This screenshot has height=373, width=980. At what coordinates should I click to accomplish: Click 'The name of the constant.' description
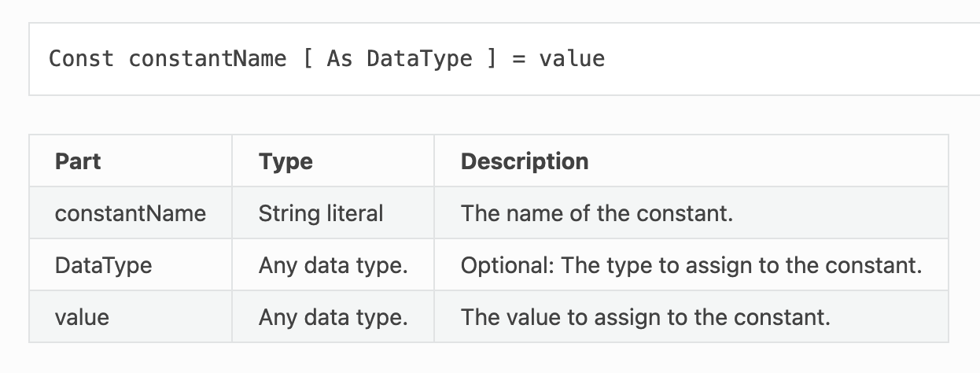597,213
